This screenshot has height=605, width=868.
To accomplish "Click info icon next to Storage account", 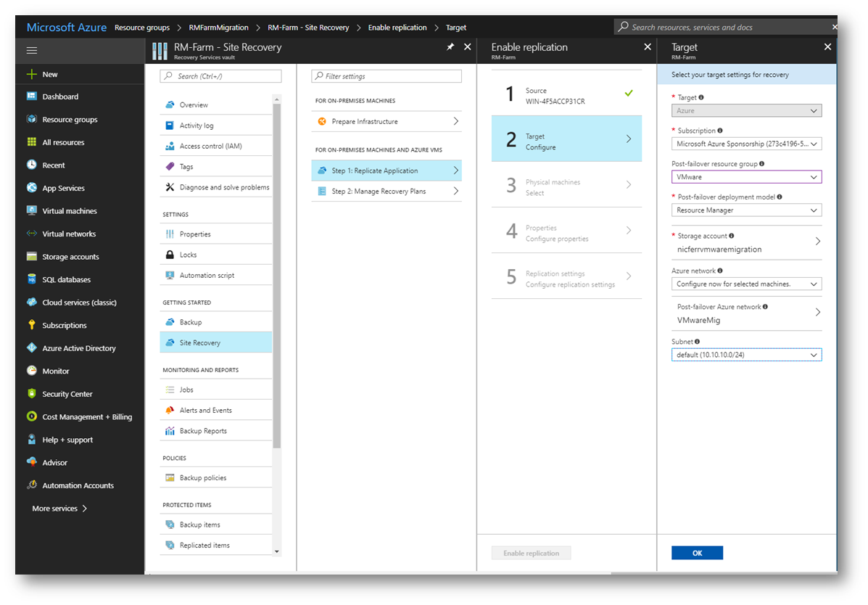I will 732,236.
